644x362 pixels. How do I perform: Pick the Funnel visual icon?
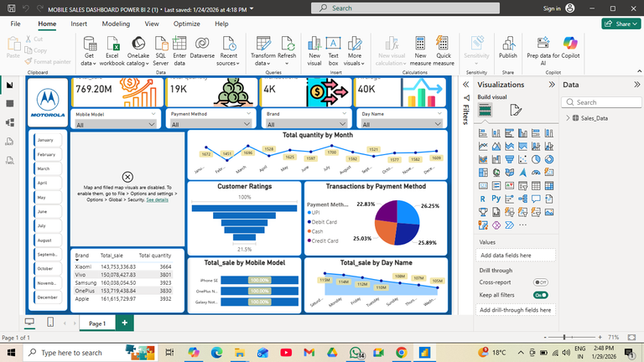tap(509, 159)
